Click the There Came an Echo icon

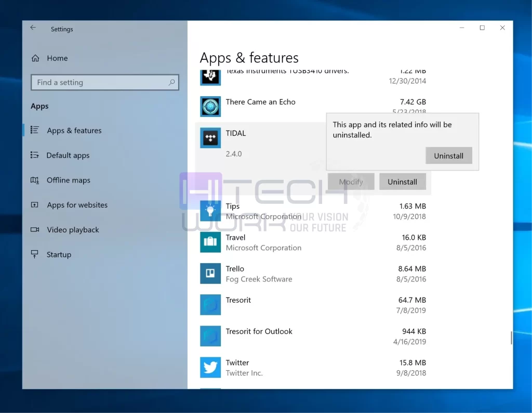210,107
